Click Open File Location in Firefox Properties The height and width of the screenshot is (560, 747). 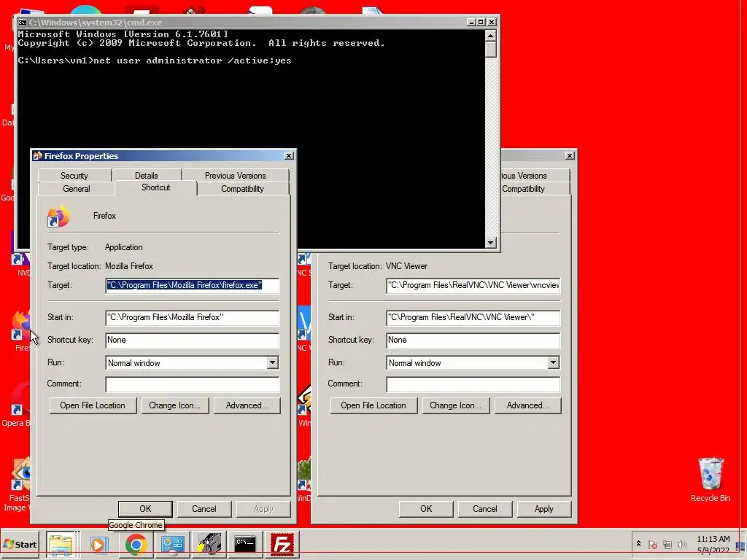[93, 405]
